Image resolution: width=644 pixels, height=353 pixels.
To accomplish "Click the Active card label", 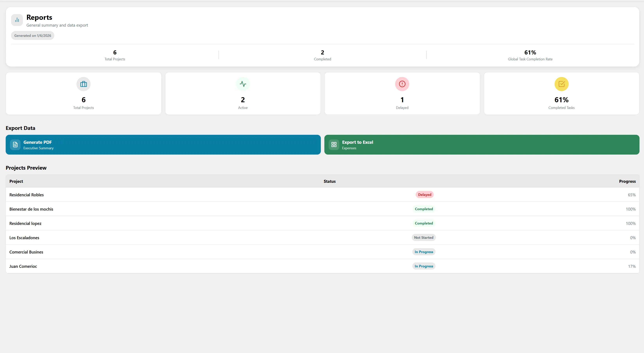I will pos(243,108).
